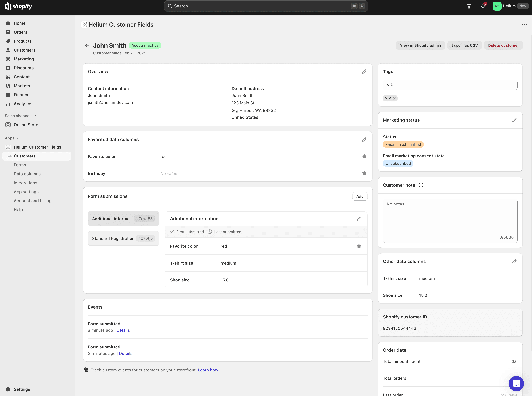Expand the Sales channels section
532x396 pixels.
coord(35,116)
